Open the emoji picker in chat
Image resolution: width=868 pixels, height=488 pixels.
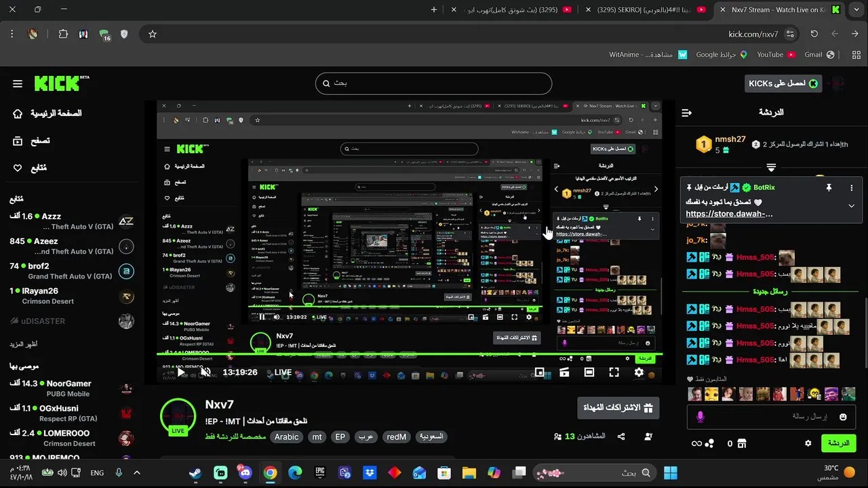pos(843,417)
